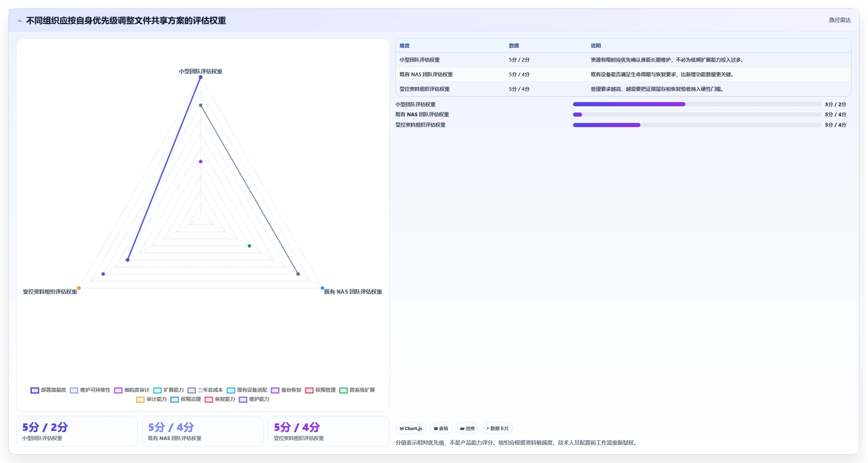Image resolution: width=868 pixels, height=463 pixels.
Task: Click the 既有 NAS 团队评估权重 radar axis label
Action: point(353,292)
